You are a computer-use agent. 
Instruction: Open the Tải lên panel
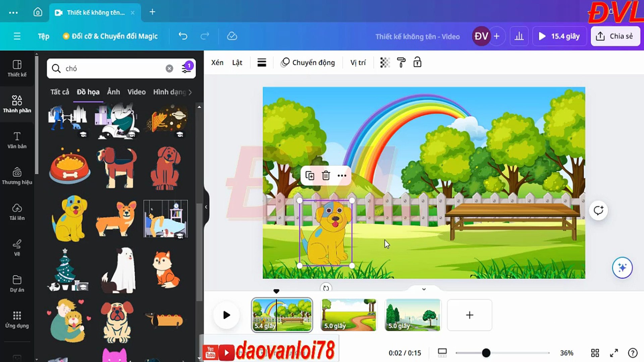point(17,213)
